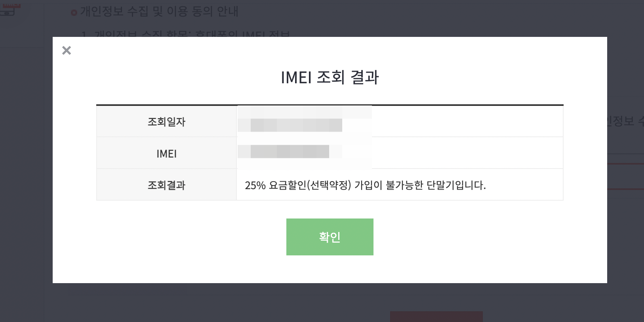Close the IMEI result dialog with the X icon
The width and height of the screenshot is (644, 322).
click(x=67, y=50)
